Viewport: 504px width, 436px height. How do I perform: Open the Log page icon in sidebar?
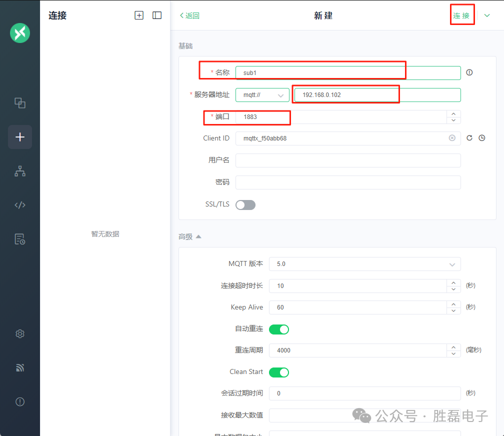(x=20, y=239)
